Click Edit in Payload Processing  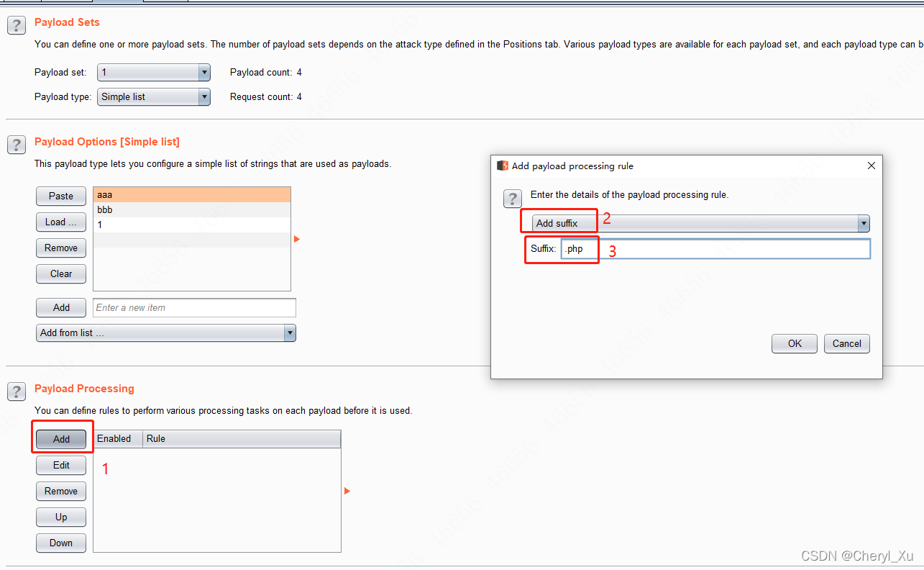pyautogui.click(x=61, y=465)
